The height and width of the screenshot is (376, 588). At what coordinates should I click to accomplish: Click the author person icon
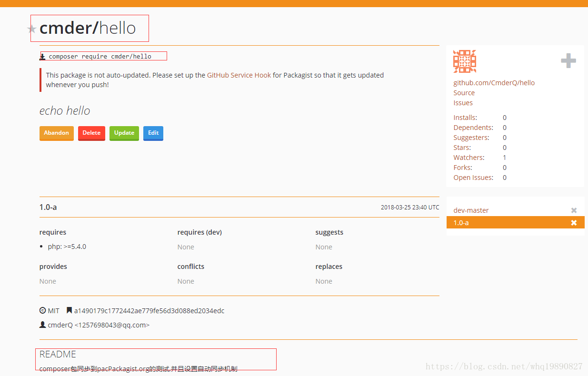42,325
